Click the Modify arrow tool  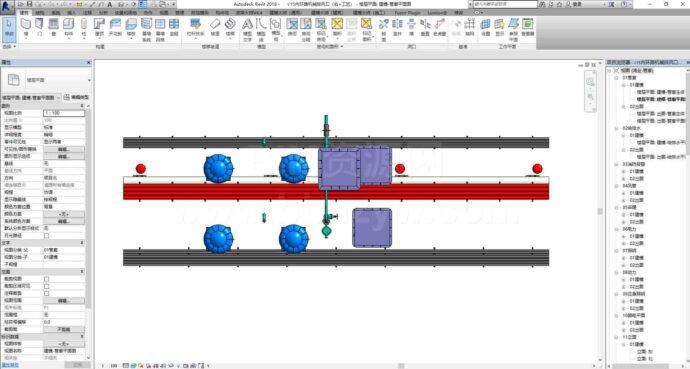[9, 28]
